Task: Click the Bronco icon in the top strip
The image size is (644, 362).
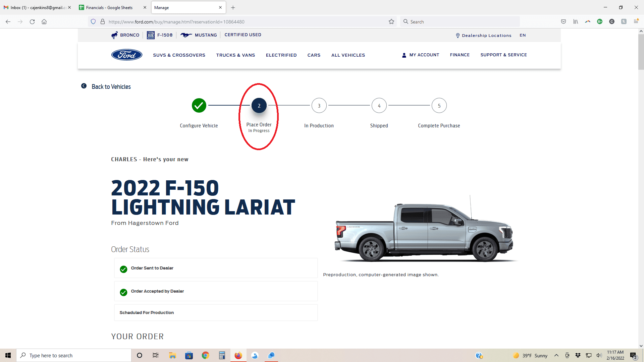Action: coord(114,35)
